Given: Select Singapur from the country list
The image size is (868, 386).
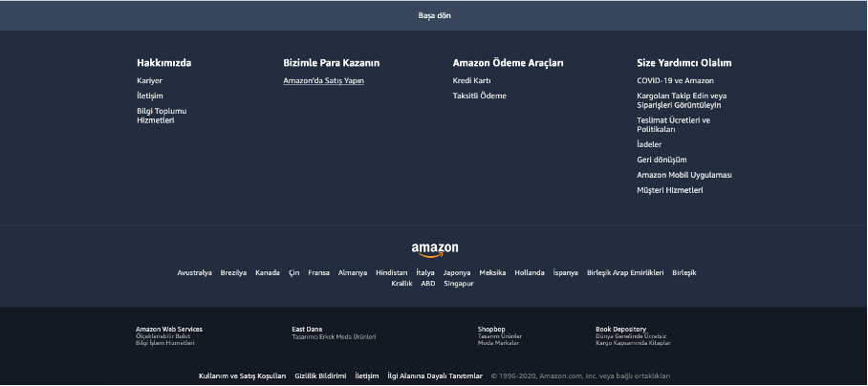Looking at the screenshot, I should [459, 284].
